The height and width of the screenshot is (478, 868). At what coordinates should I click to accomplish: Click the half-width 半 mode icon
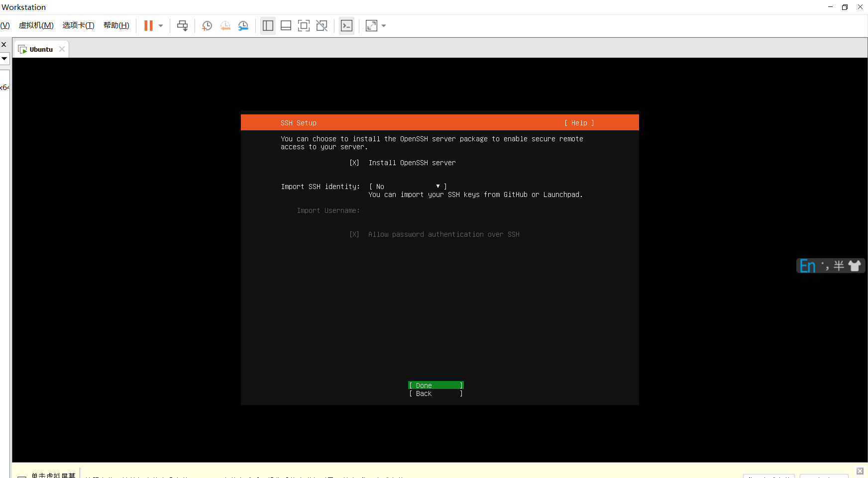click(839, 266)
